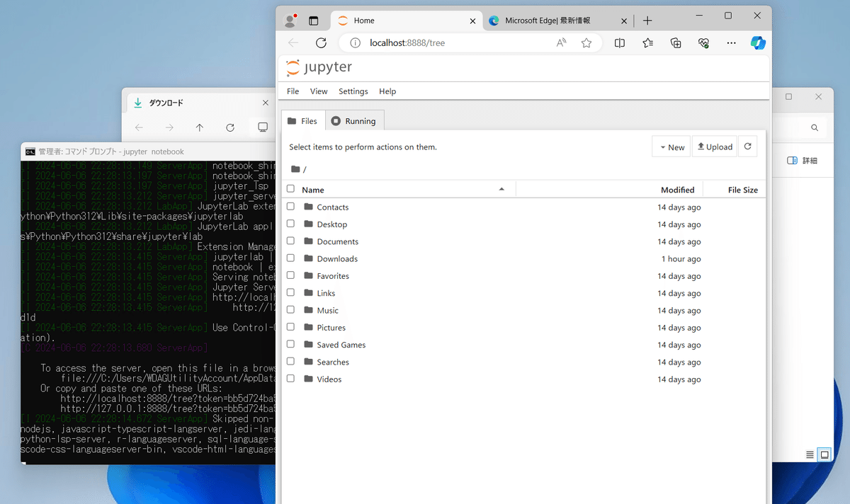
Task: Close the Microsoft Edge news tab
Action: point(624,21)
